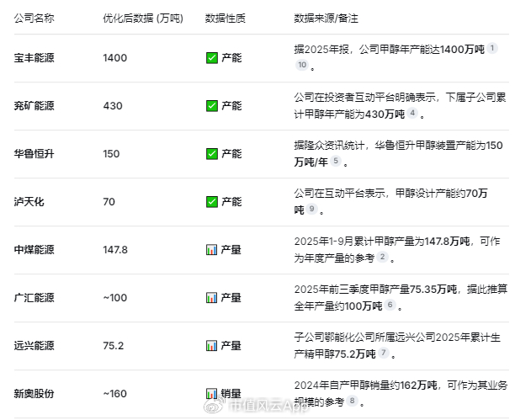Click the bold text 75.2万吨 in notes
The height and width of the screenshot is (420, 515).
[x=355, y=354]
